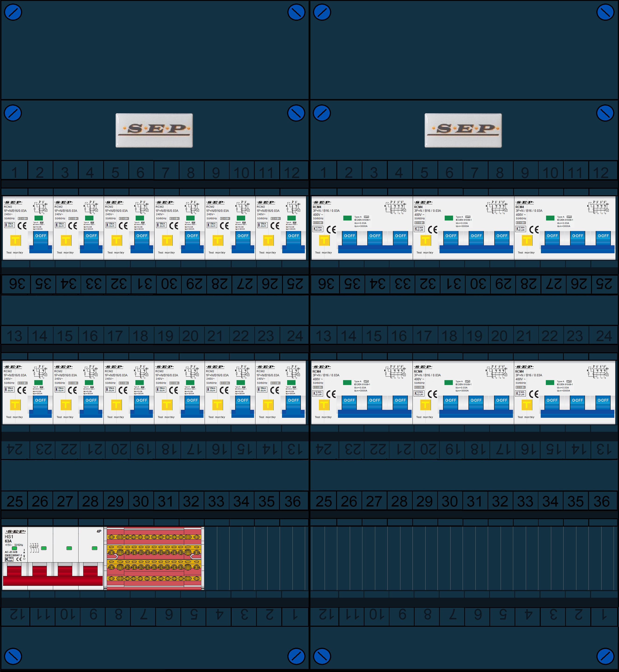Click the CE mark on the right panel RCM4 breaker under slot 5
Viewport: 619px width, 672px height.
432,230
